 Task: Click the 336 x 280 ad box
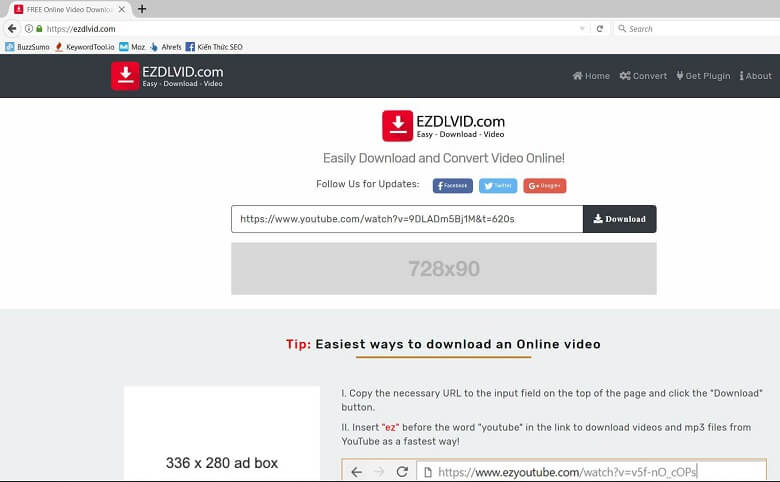click(x=222, y=433)
